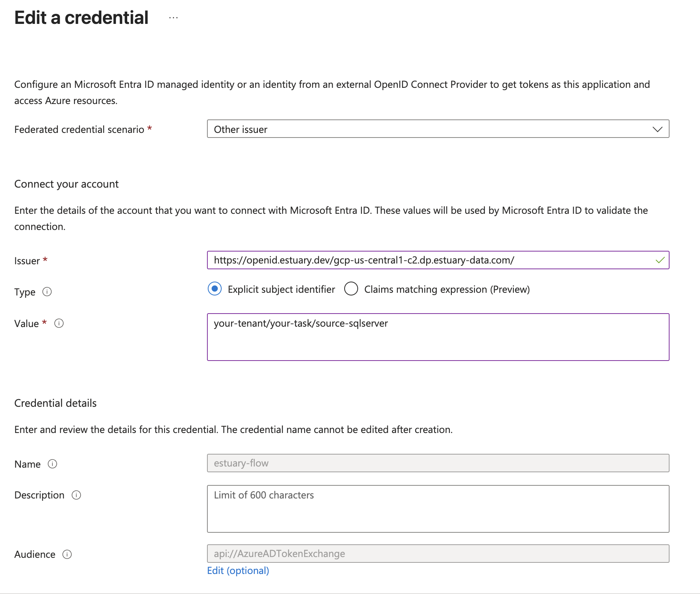Open the Description info tooltip
Image resolution: width=700 pixels, height=594 pixels.
pos(76,495)
